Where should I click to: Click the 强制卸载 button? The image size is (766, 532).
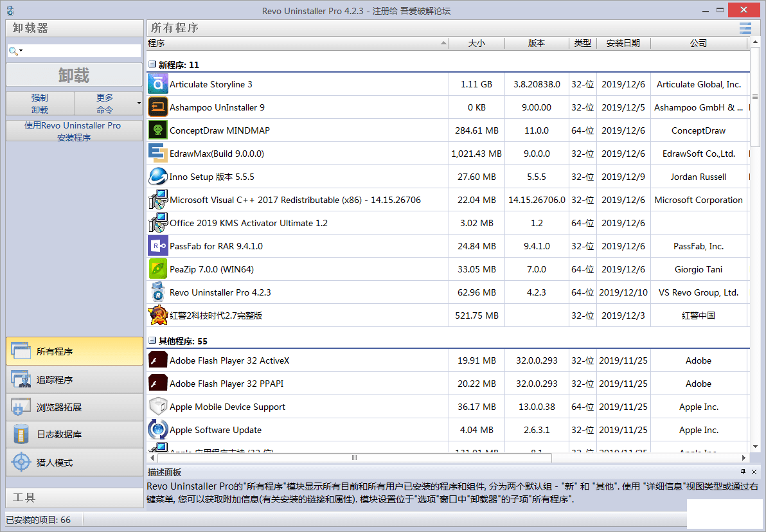(40, 103)
